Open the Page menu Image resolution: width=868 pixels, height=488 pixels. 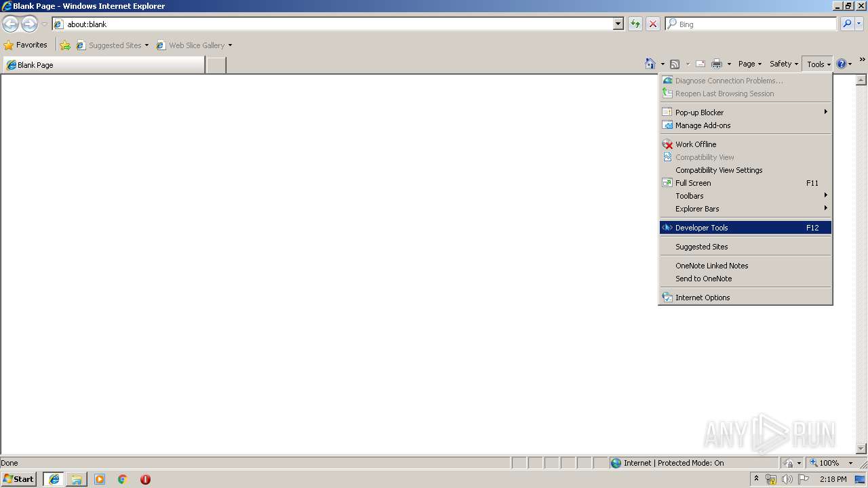(x=750, y=64)
